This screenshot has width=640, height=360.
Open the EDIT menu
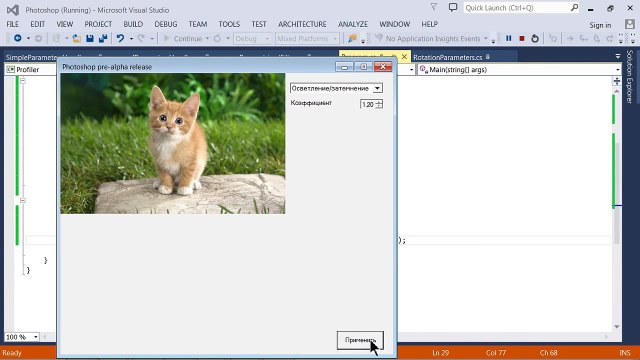tap(38, 24)
